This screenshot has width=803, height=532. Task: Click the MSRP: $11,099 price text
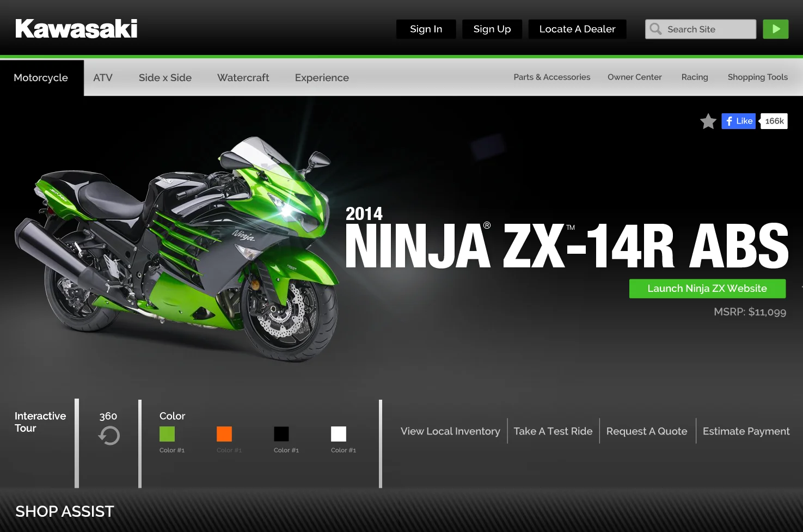(x=750, y=312)
